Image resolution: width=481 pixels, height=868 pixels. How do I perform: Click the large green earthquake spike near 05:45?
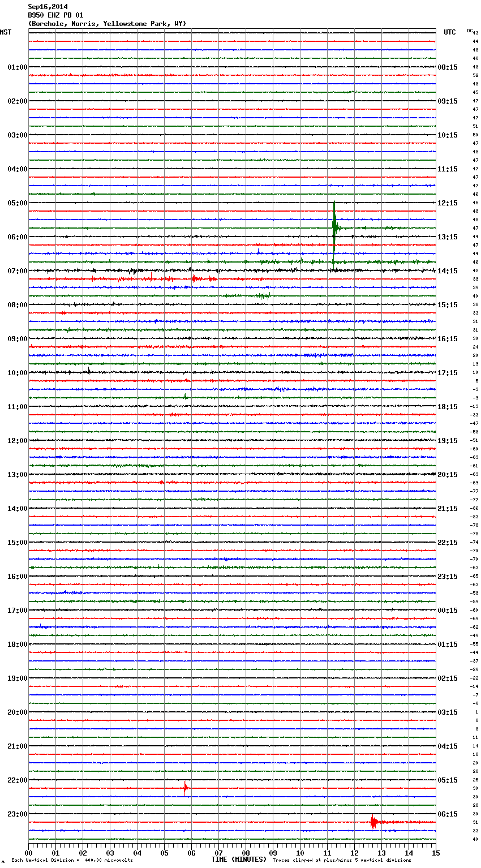(334, 227)
